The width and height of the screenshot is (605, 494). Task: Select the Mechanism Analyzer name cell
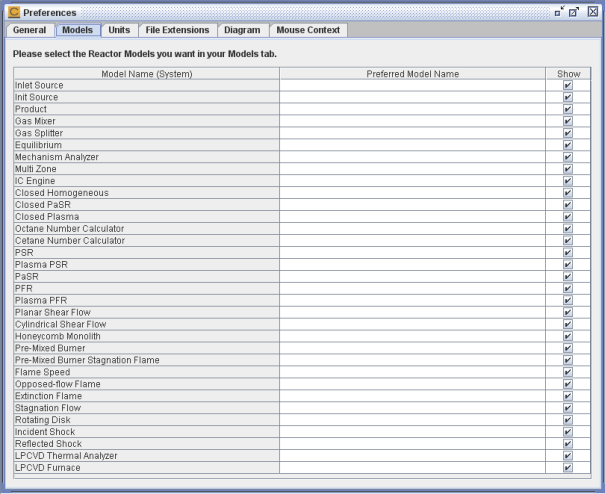147,157
